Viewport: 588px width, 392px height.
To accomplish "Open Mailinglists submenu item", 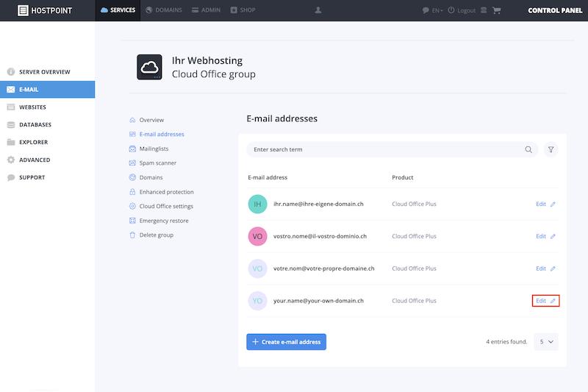I will pyautogui.click(x=149, y=149).
